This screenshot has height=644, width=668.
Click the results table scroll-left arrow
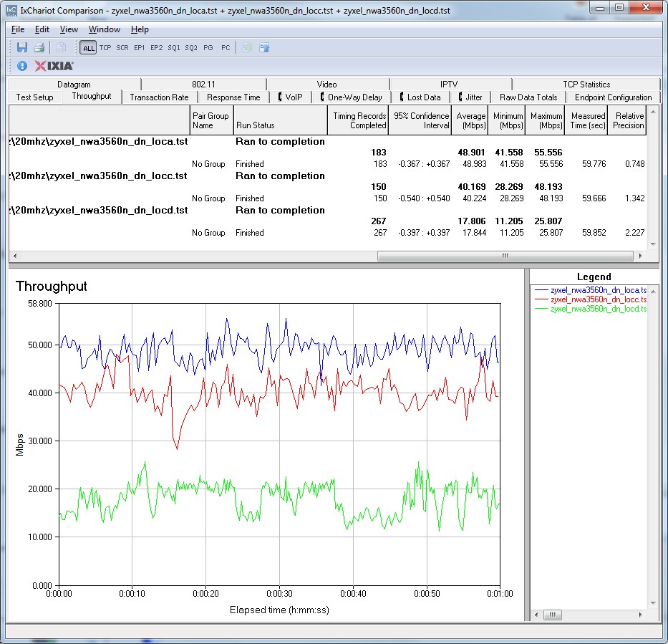click(15, 256)
